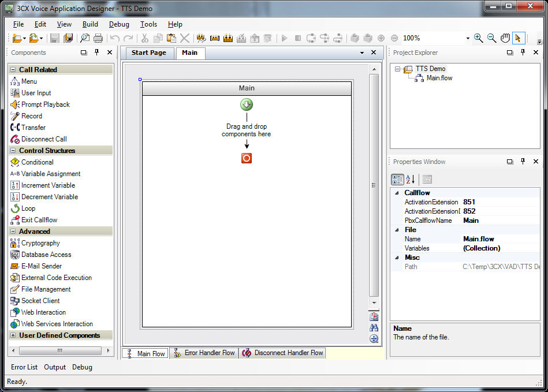Viewport: 548px width, 392px height.
Task: Pin the Properties Window panel
Action: 523,162
